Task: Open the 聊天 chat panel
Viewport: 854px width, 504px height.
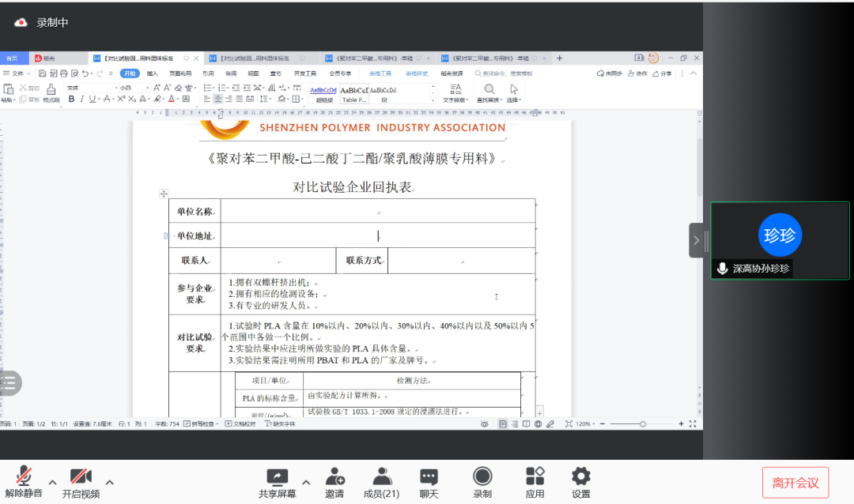Action: pos(429,482)
